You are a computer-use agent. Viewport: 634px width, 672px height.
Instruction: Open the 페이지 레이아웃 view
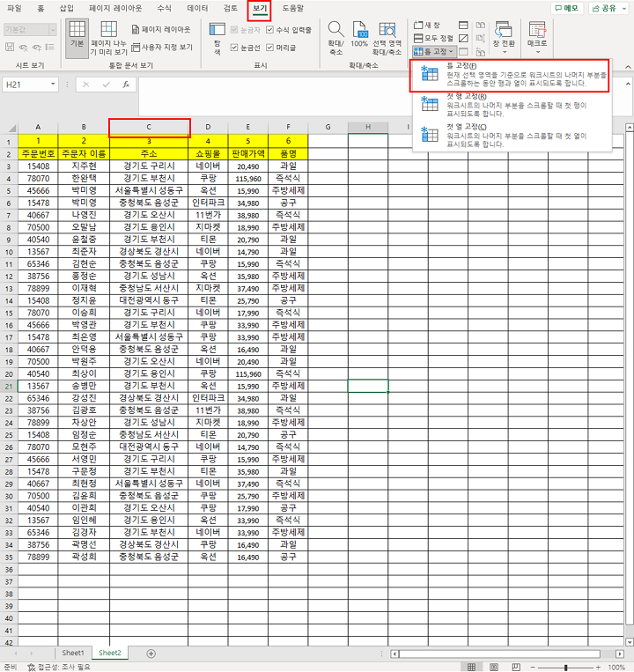click(160, 29)
